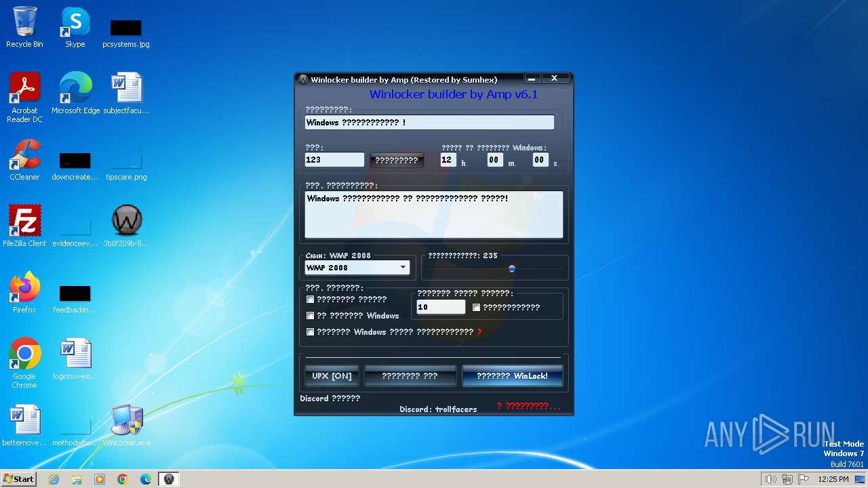Click the Winlocker builder taskbar button
Viewport: 868px width, 488px height.
(169, 479)
